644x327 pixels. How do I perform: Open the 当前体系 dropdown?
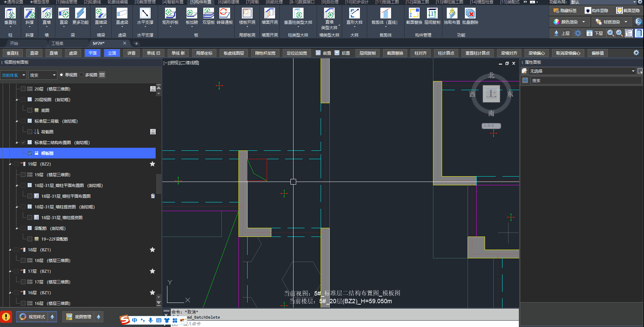(x=13, y=75)
